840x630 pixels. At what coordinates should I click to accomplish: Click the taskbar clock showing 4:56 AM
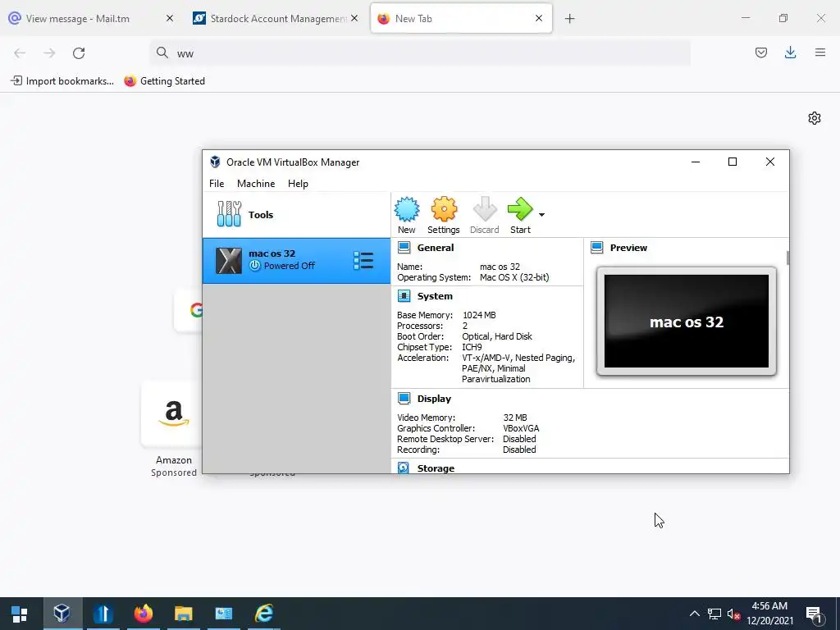[x=769, y=614]
